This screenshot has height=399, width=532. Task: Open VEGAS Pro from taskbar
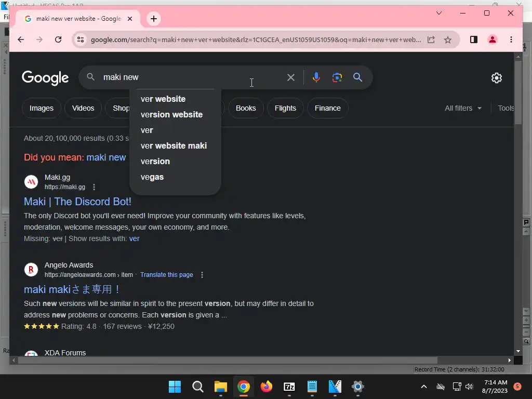click(335, 387)
